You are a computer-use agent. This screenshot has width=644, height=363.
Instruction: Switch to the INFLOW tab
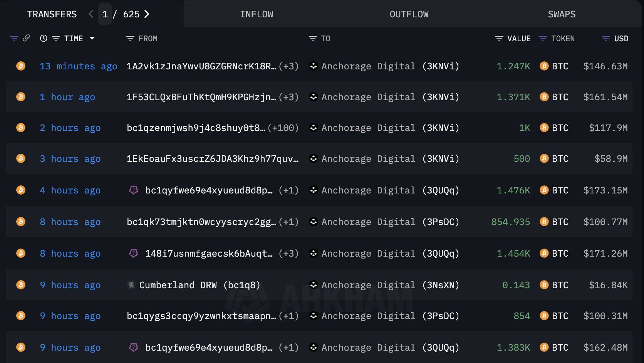pyautogui.click(x=257, y=14)
